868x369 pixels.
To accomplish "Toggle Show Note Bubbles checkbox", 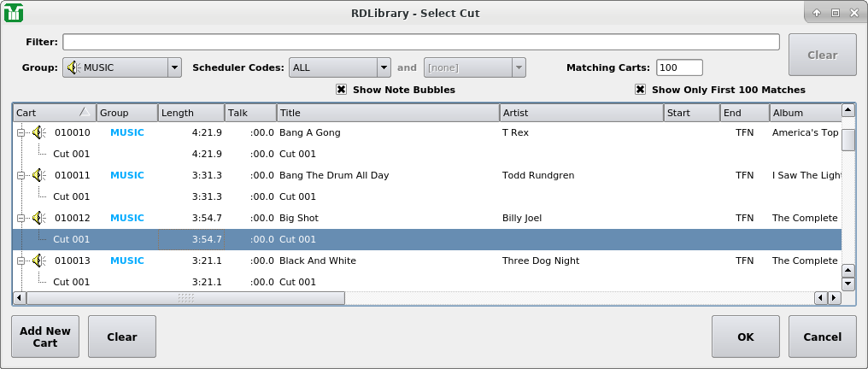I will (341, 90).
